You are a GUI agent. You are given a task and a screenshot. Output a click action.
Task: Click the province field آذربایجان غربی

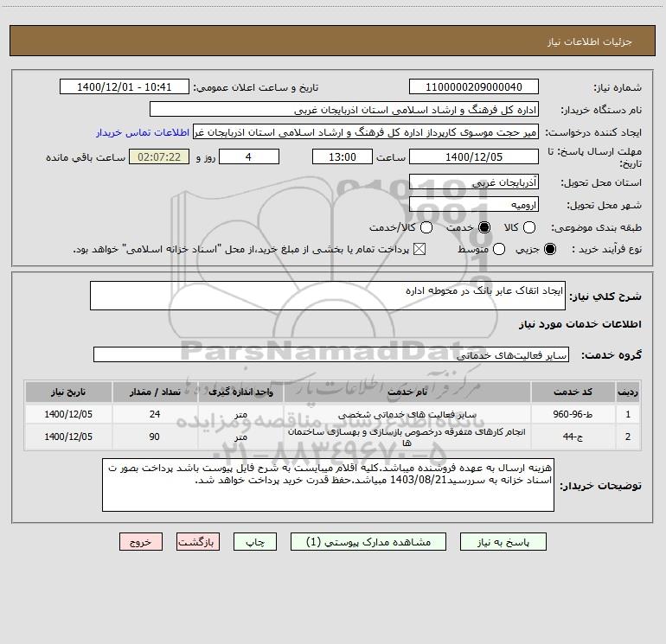(474, 182)
